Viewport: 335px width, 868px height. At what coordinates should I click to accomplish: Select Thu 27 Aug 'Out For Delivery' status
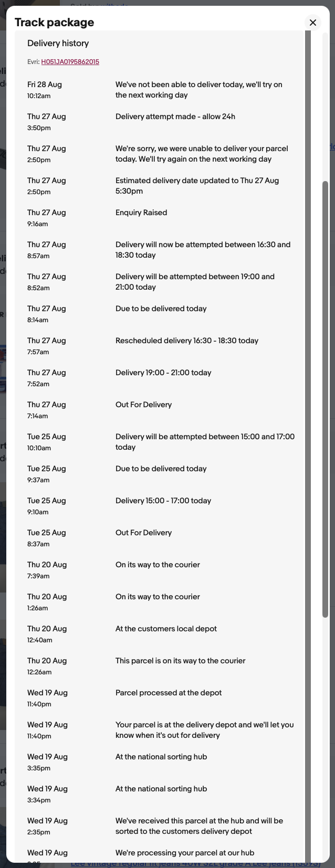tap(143, 405)
